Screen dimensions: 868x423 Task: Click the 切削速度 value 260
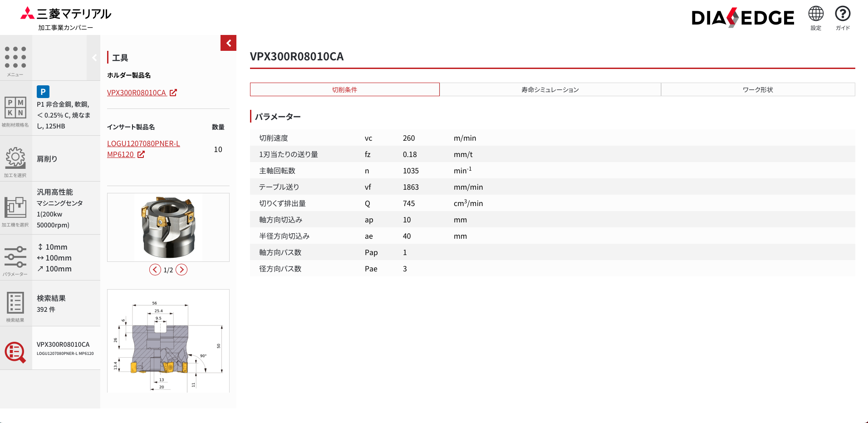(x=409, y=138)
